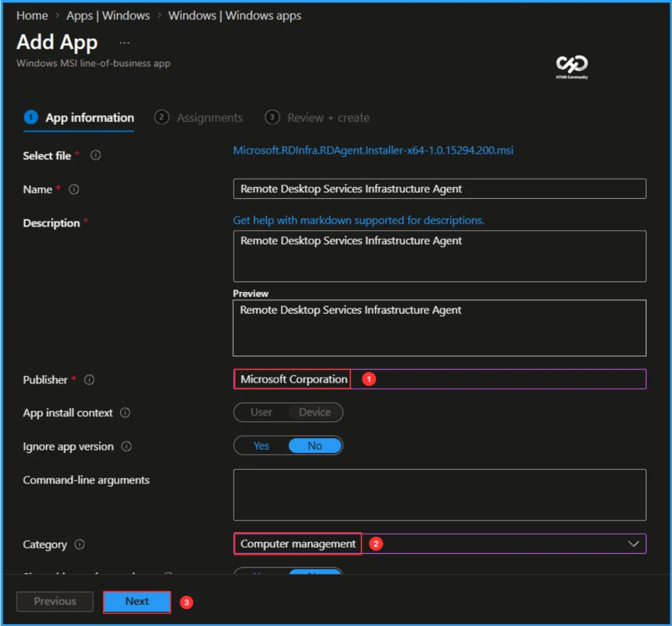Click the info icon next to Category
Image resolution: width=672 pixels, height=626 pixels.
click(x=79, y=544)
